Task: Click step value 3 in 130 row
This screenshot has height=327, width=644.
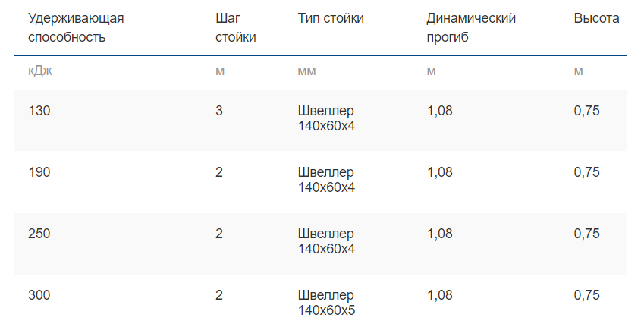Action: click(219, 111)
